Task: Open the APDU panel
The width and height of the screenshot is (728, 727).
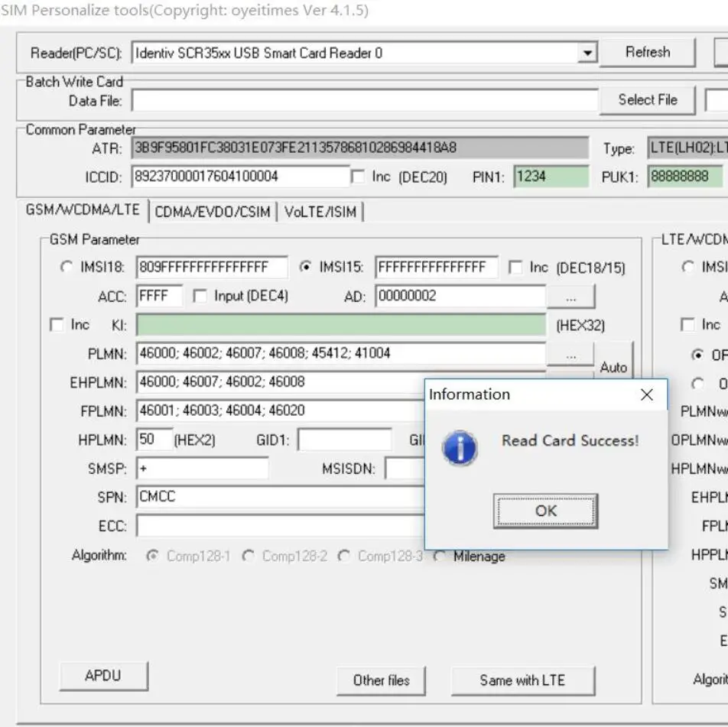Action: (104, 676)
